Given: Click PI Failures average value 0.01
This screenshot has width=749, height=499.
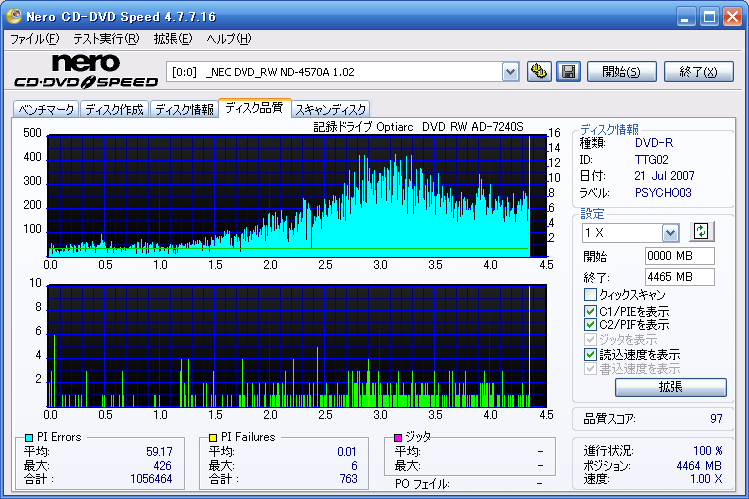Looking at the screenshot, I should [347, 452].
